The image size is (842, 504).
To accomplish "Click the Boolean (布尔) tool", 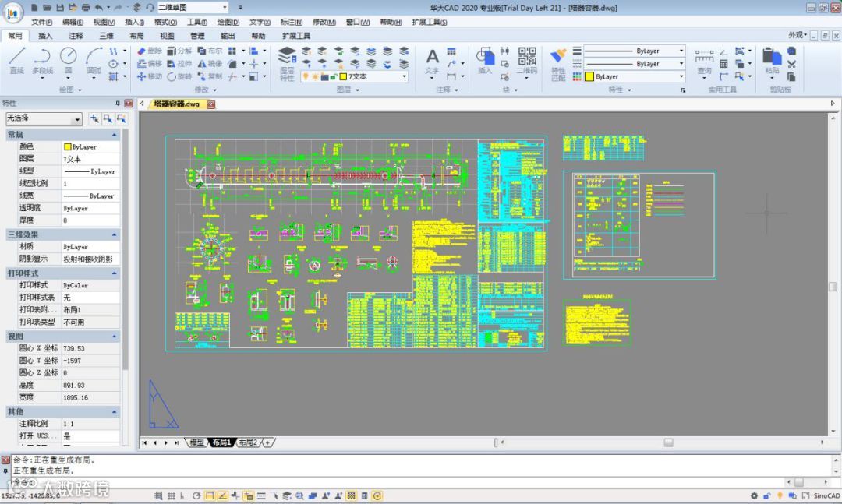I will 210,51.
